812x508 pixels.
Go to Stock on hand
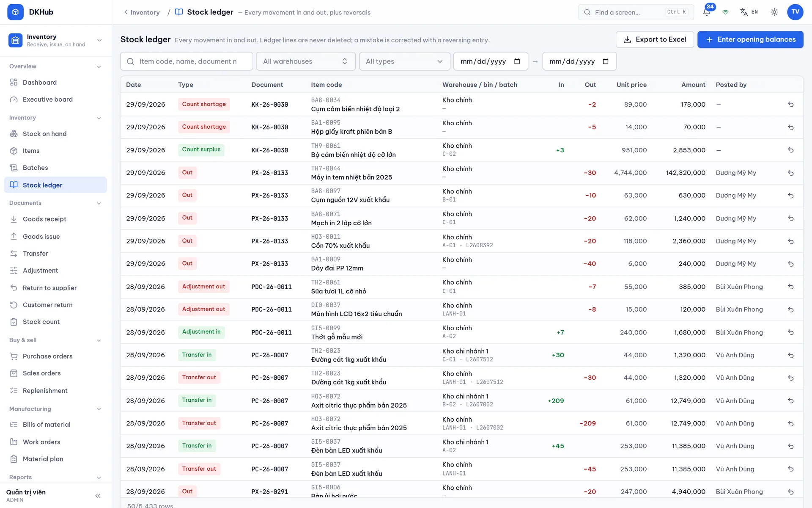[56, 134]
